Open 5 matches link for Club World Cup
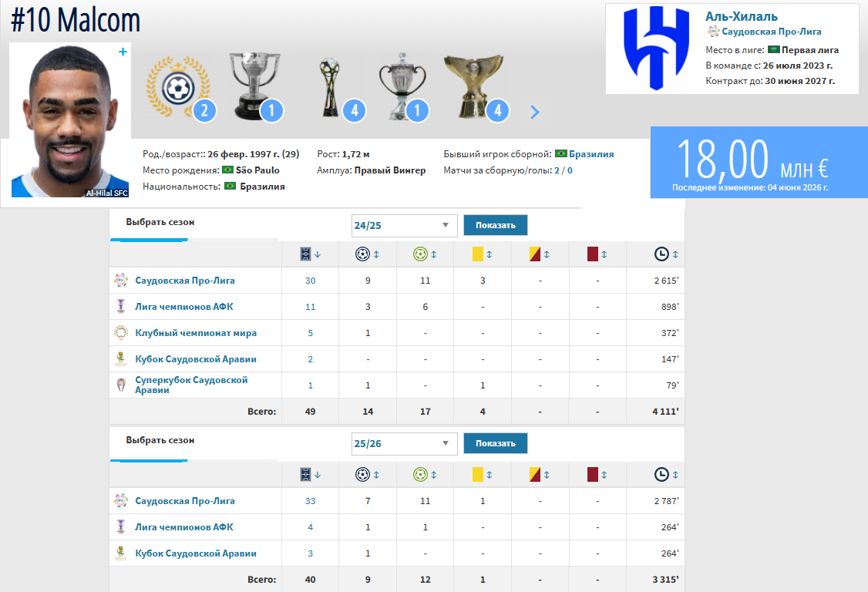Screen dimensions: 868x592 click(310, 333)
